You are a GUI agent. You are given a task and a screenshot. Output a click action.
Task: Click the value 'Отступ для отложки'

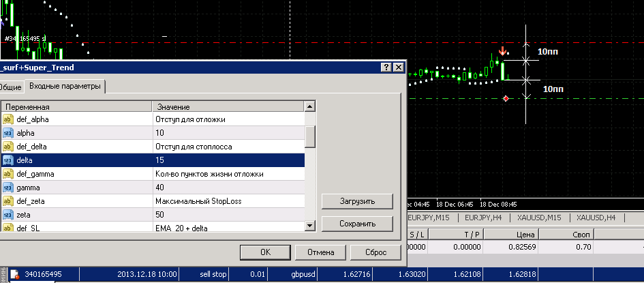[x=190, y=119]
